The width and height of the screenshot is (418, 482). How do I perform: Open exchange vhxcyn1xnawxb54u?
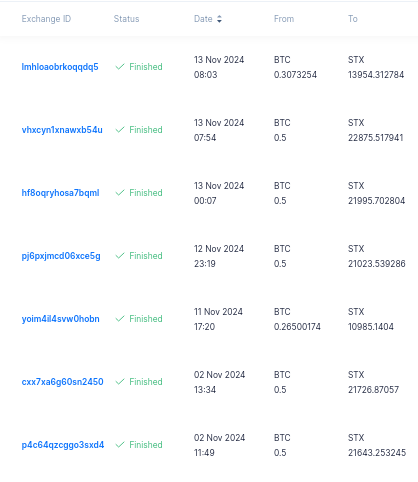[x=62, y=130]
